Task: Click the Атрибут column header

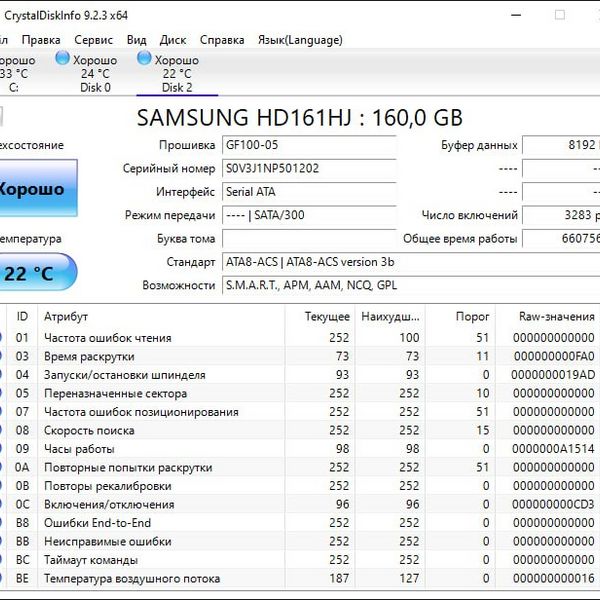Action: (x=161, y=316)
